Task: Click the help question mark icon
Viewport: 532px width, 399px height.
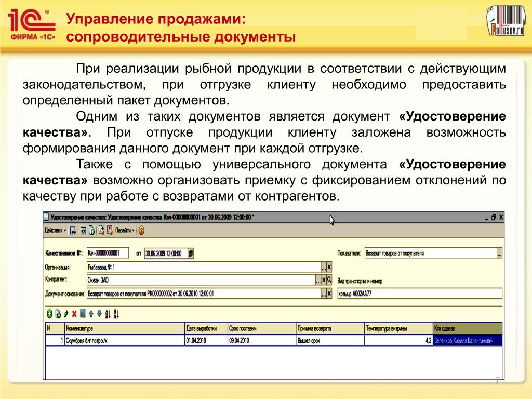Action: click(x=141, y=230)
